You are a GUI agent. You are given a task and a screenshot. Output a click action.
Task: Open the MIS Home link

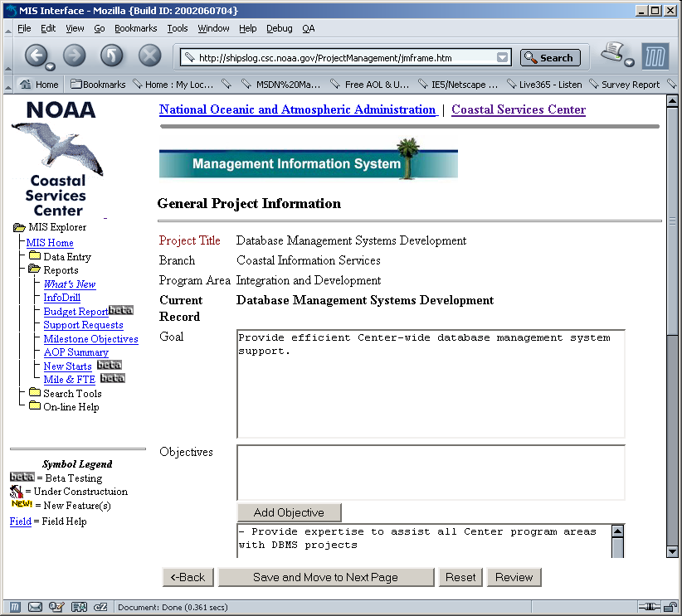click(x=50, y=243)
